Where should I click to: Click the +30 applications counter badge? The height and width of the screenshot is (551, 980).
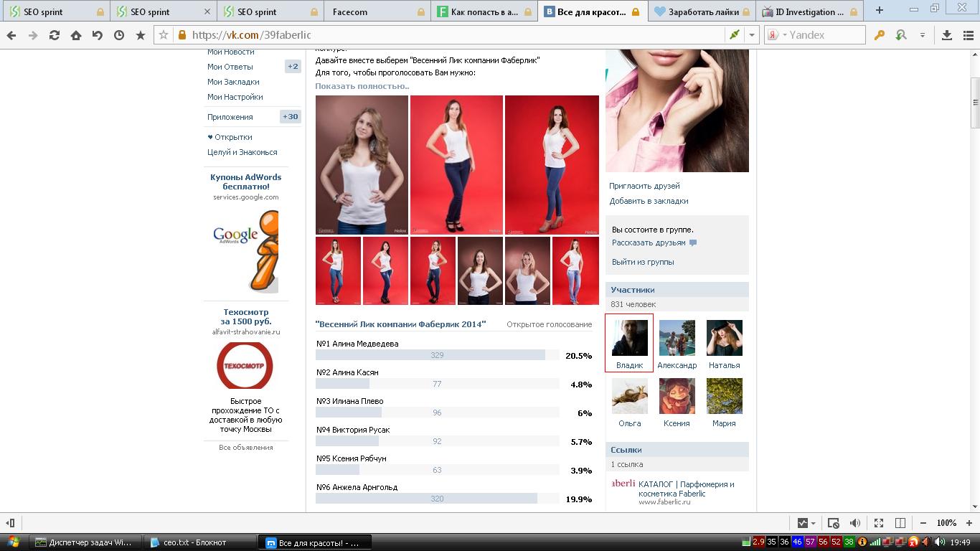[x=290, y=117]
